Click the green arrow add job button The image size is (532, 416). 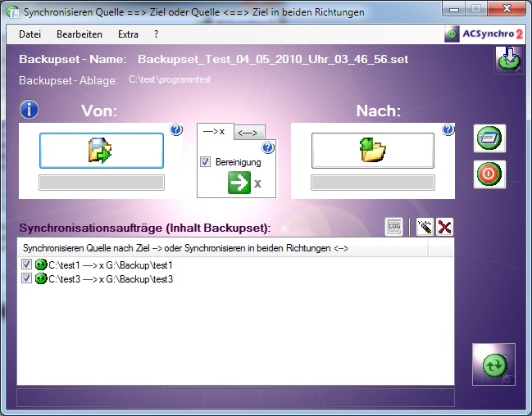[239, 183]
